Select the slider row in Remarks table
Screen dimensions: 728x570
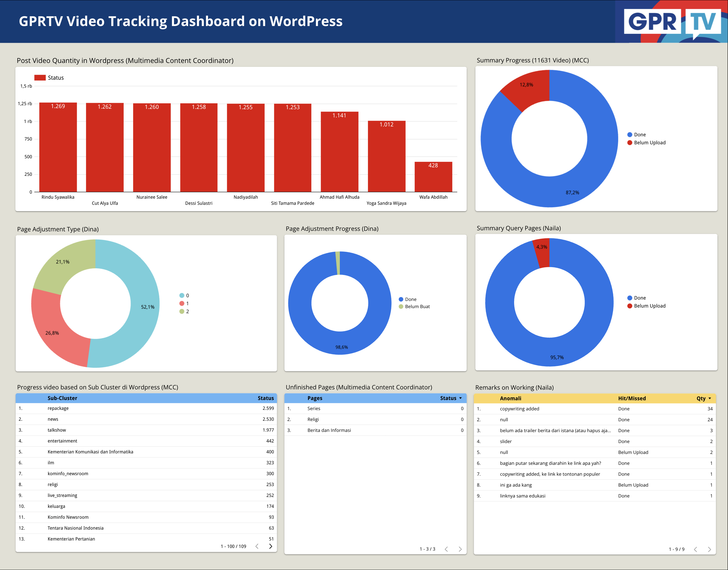[595, 441]
